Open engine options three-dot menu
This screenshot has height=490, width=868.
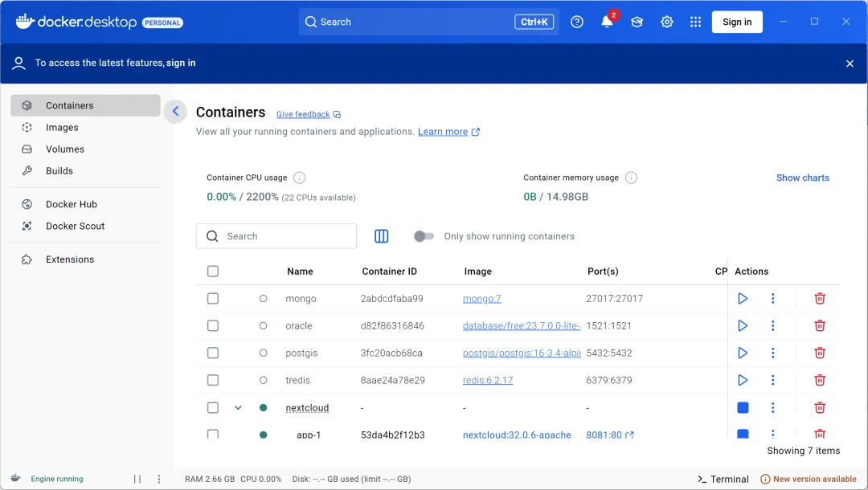click(159, 479)
